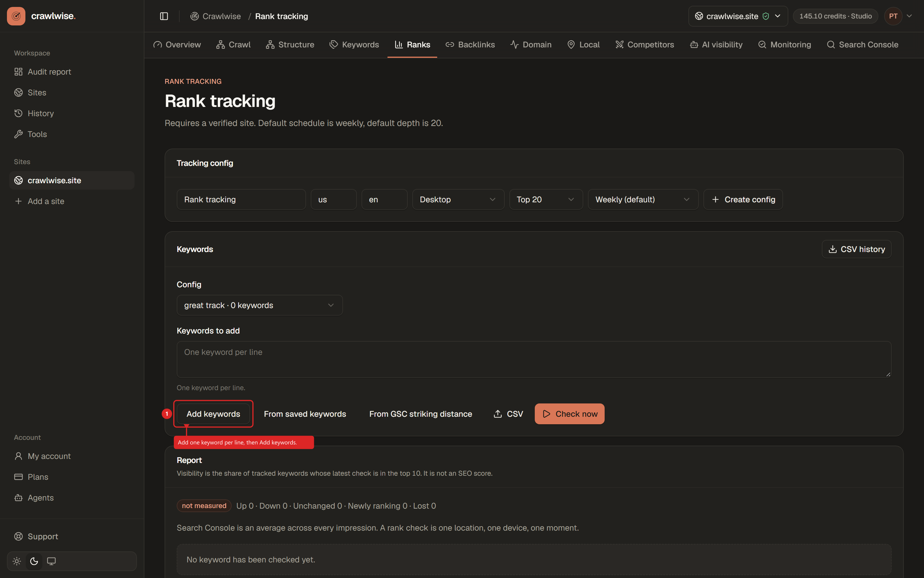Click From saved keywords
This screenshot has width=924, height=578.
coord(305,414)
